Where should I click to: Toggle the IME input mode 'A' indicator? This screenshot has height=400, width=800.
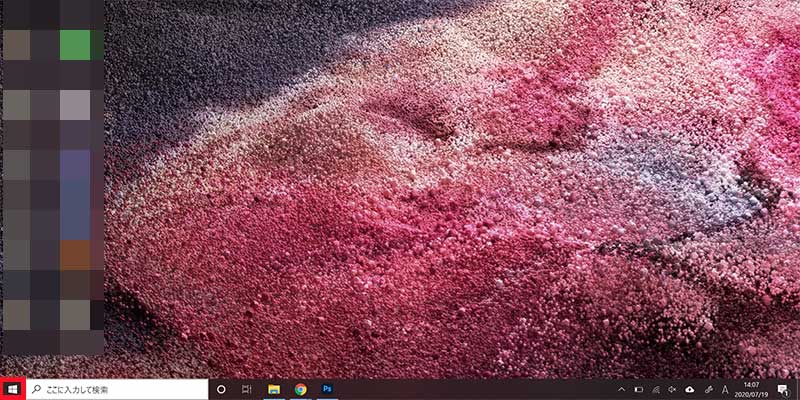(x=725, y=389)
